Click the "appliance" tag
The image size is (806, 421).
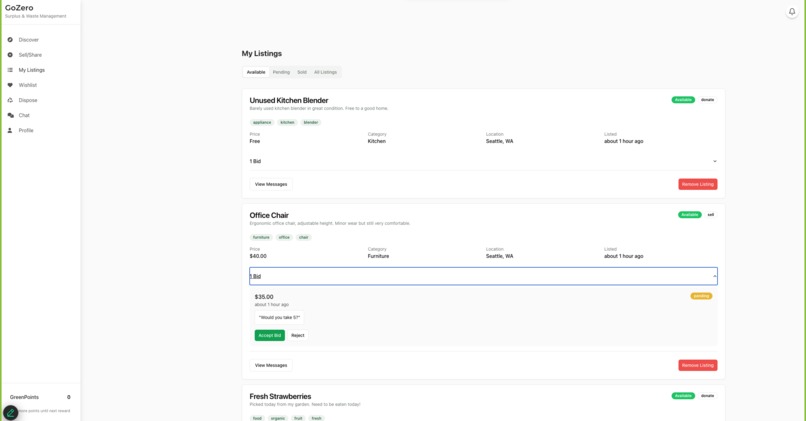pos(262,122)
